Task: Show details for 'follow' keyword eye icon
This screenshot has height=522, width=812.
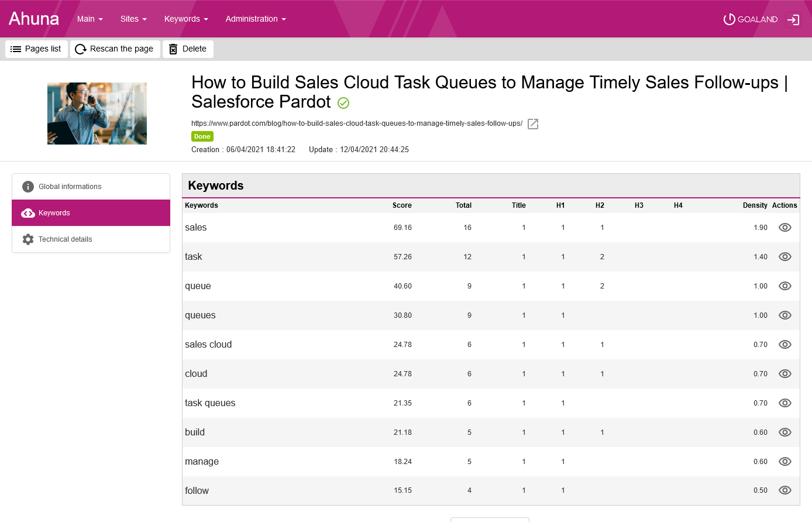Action: pos(785,490)
